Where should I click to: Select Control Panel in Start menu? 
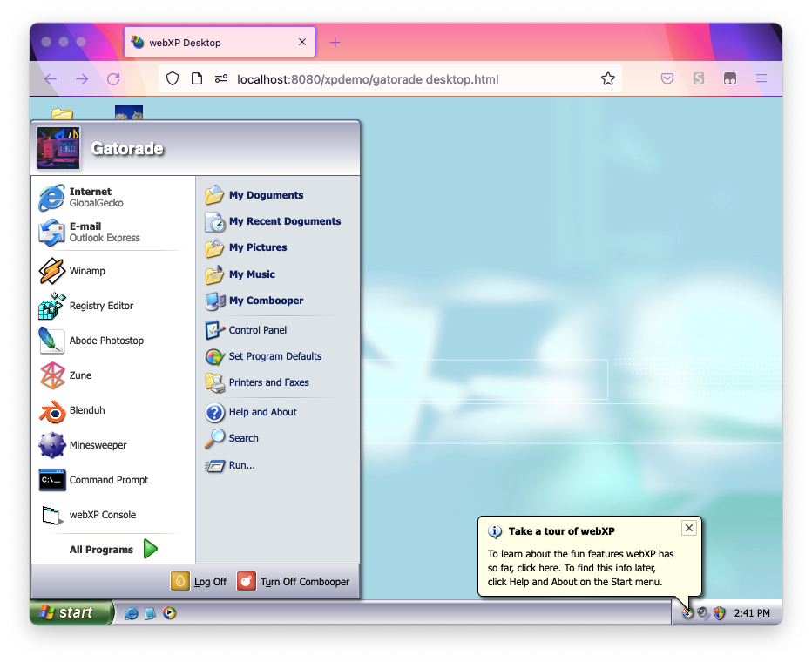pos(257,330)
